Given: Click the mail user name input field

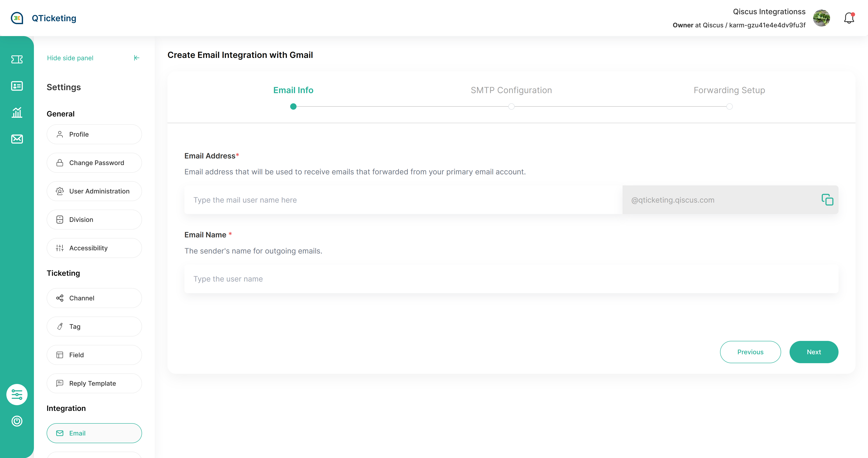Looking at the screenshot, I should click(403, 200).
